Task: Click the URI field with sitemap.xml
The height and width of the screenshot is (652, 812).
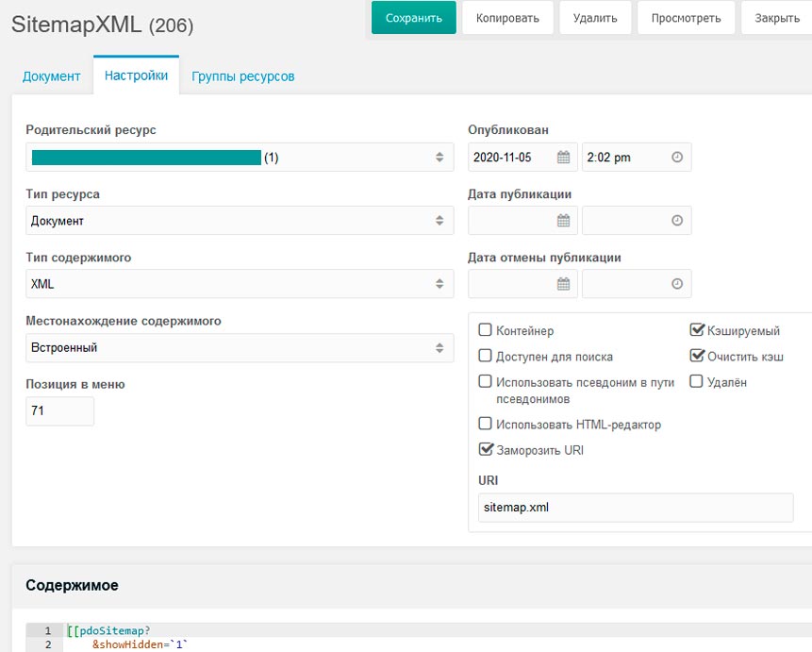Action: 636,508
